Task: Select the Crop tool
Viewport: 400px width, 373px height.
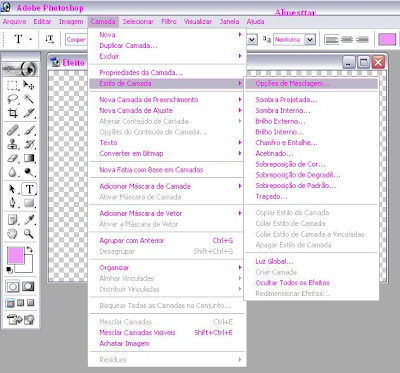Action: tap(13, 113)
